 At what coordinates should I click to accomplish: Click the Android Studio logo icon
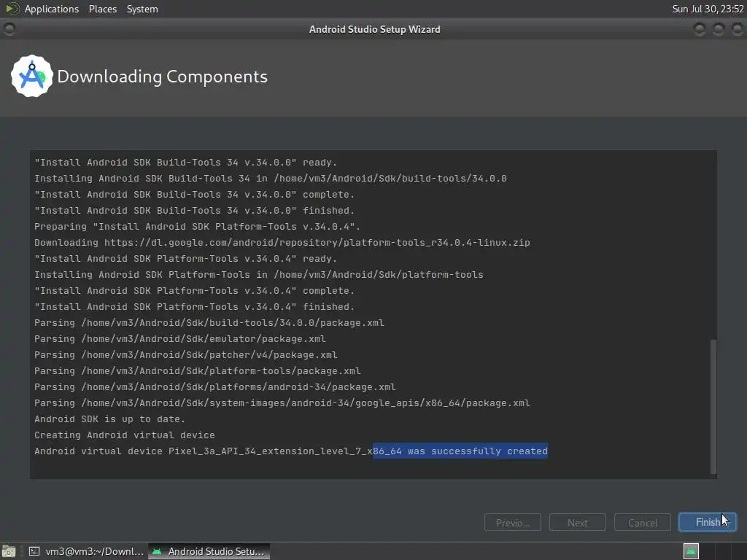coord(32,76)
